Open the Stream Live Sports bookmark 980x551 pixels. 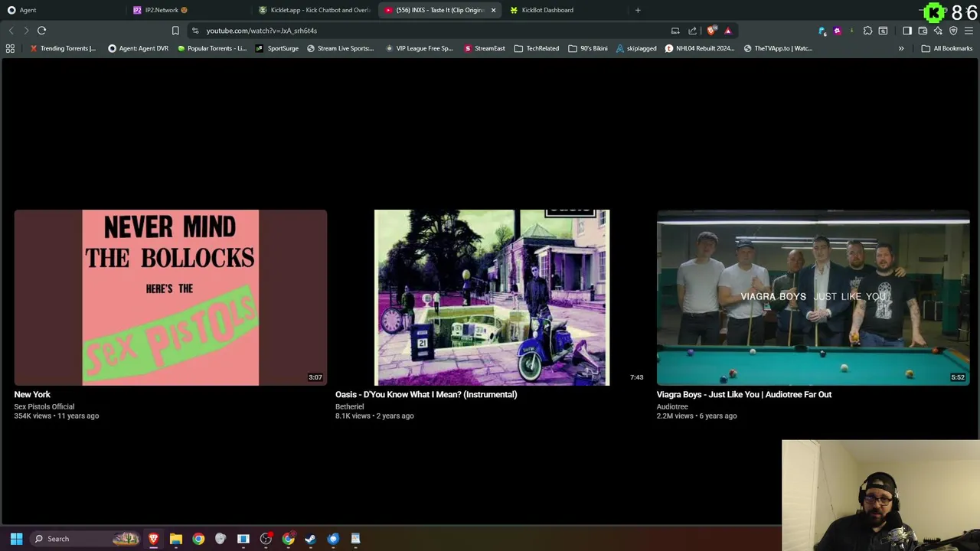pyautogui.click(x=341, y=48)
